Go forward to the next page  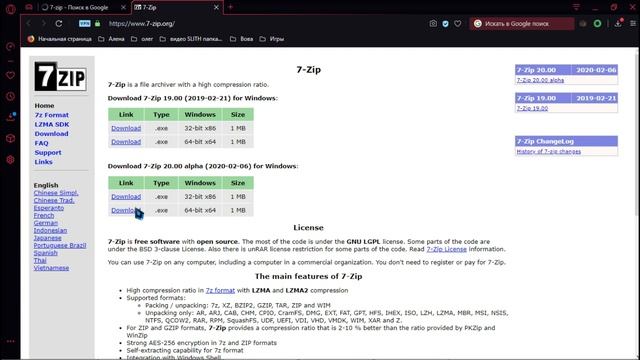[43, 24]
